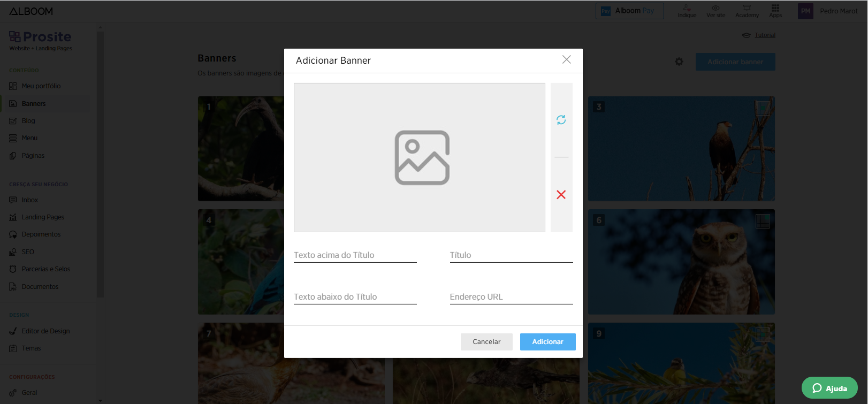Click the Cancelar button
This screenshot has height=404, width=868.
tap(486, 342)
